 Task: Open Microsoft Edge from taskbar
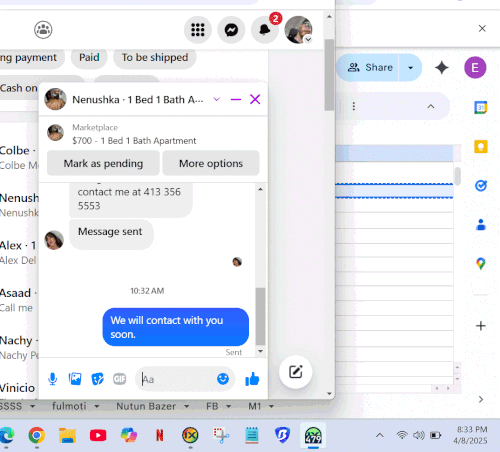pyautogui.click(x=7, y=435)
